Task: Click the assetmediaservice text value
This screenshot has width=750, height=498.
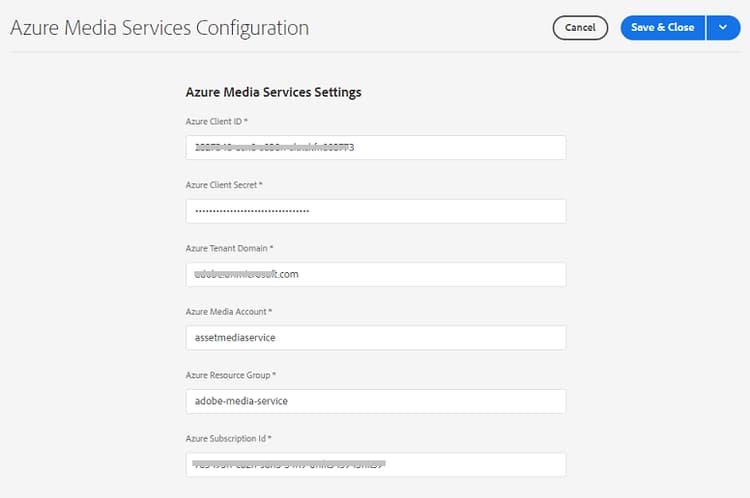Action: (x=235, y=338)
